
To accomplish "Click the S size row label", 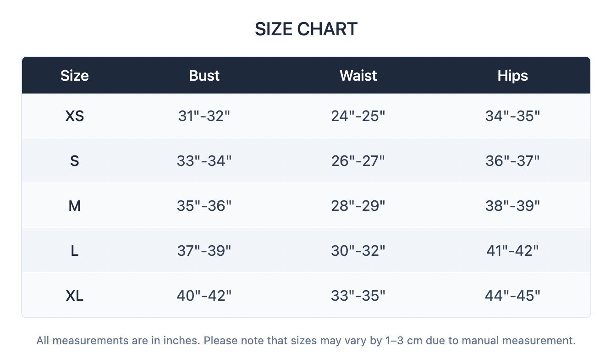I will tap(75, 161).
